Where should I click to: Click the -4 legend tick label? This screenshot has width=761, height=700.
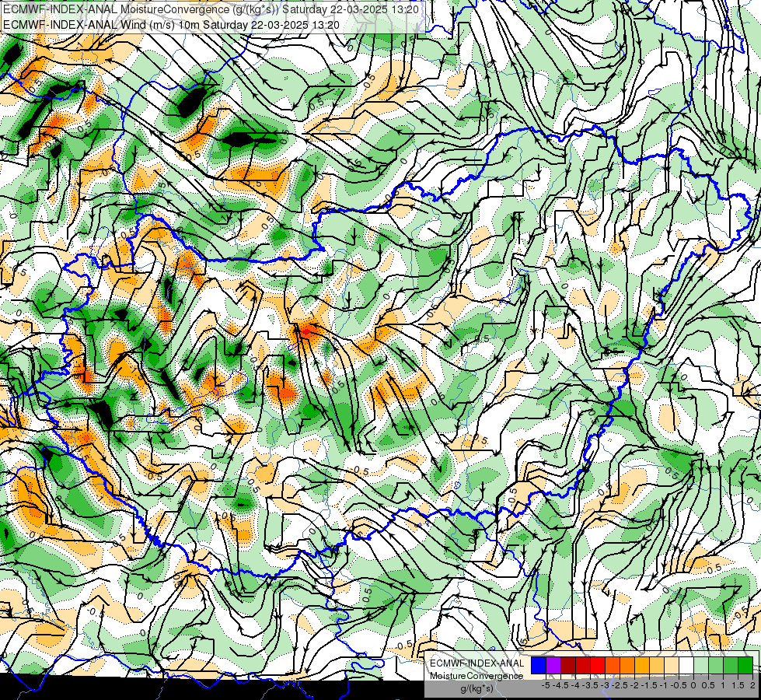(x=575, y=685)
